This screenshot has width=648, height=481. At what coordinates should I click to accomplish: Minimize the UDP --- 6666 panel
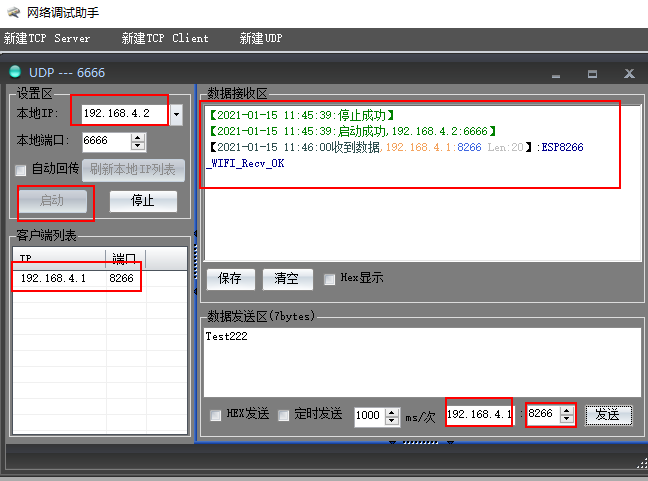pos(556,75)
